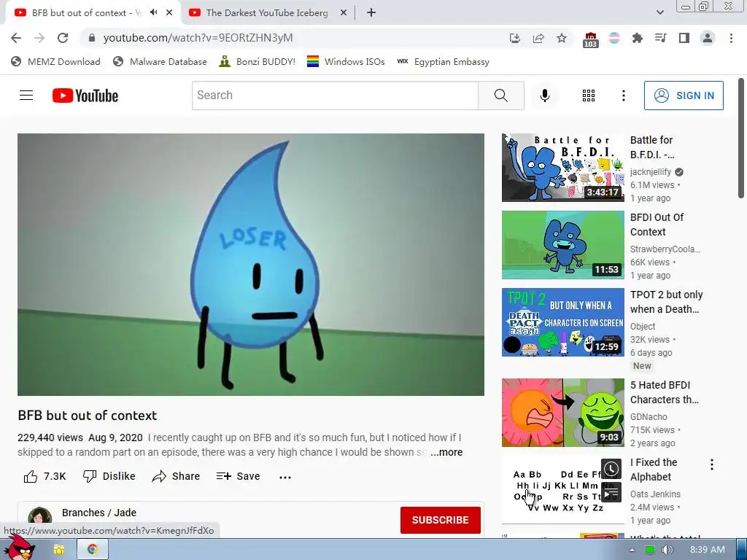Click the taskbar clock 8:39 AM
Image resolution: width=747 pixels, height=560 pixels.
707,550
